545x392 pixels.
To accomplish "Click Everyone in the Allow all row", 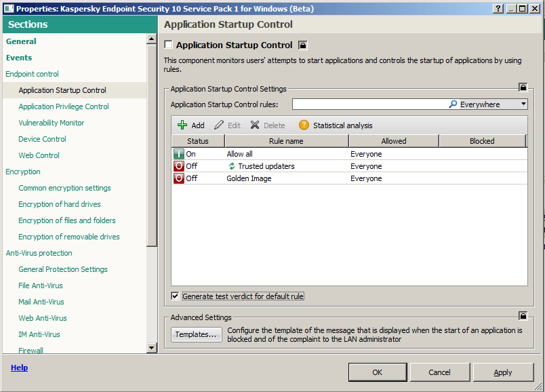I will pyautogui.click(x=366, y=154).
